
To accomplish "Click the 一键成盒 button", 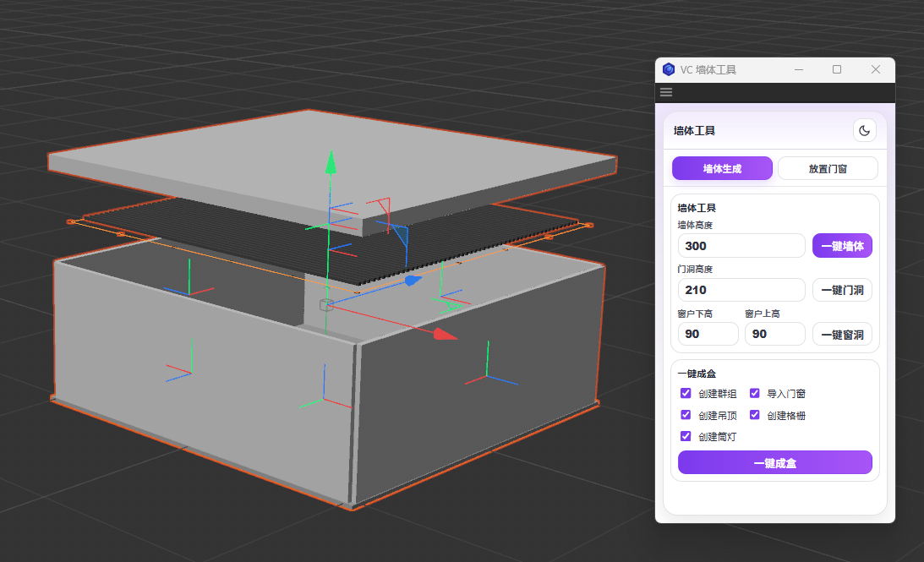I will coord(774,463).
